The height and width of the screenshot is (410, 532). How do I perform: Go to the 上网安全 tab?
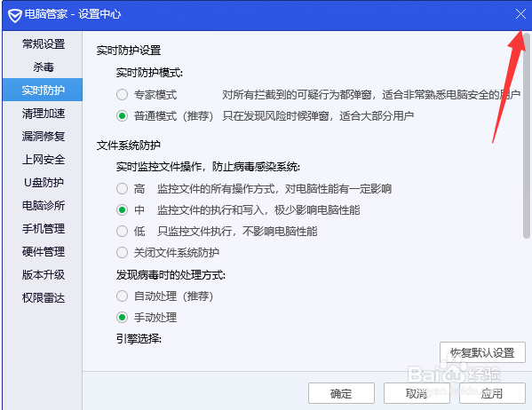(44, 159)
